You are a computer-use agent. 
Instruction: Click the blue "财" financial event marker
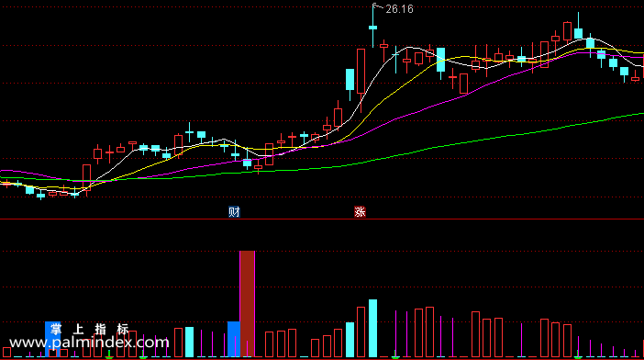point(234,212)
